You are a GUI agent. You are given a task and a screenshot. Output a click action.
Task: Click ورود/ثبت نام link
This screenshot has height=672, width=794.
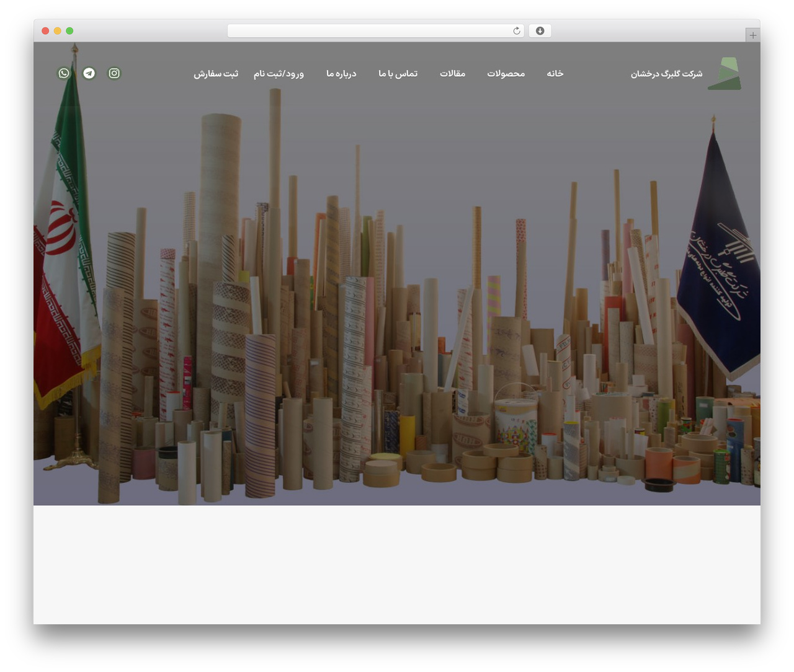[x=279, y=74]
